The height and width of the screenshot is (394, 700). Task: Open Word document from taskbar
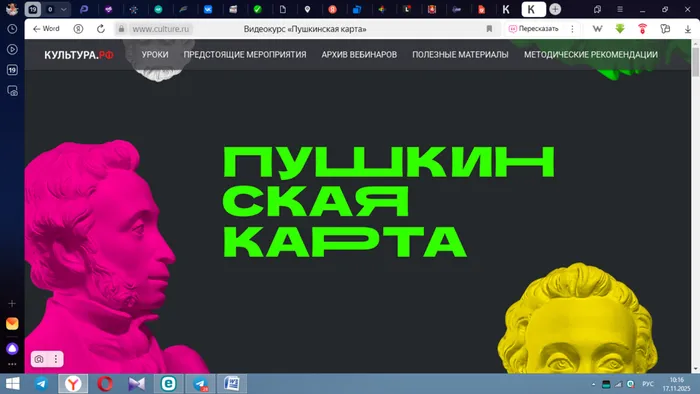tap(232, 384)
